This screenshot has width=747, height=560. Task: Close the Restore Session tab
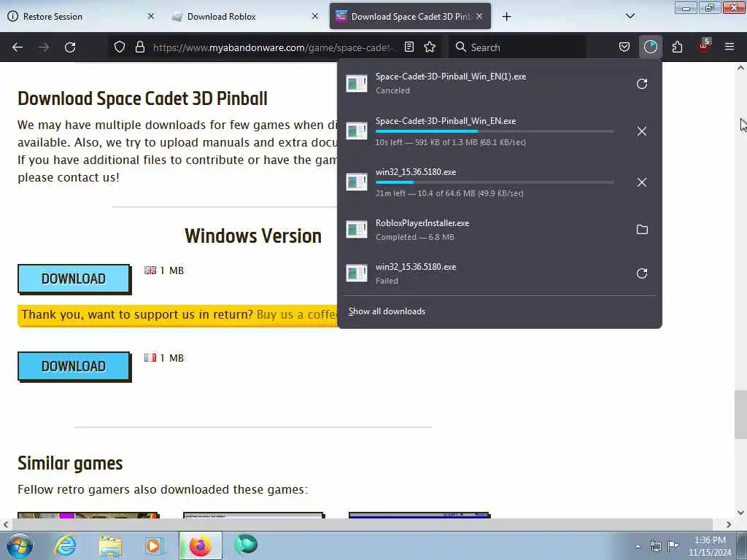tap(151, 16)
